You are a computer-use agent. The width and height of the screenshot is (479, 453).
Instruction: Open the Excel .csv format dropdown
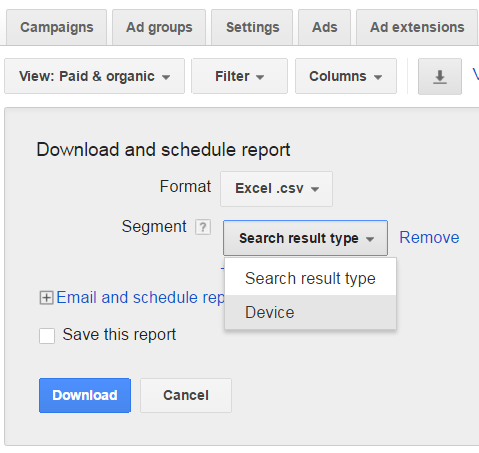(276, 189)
